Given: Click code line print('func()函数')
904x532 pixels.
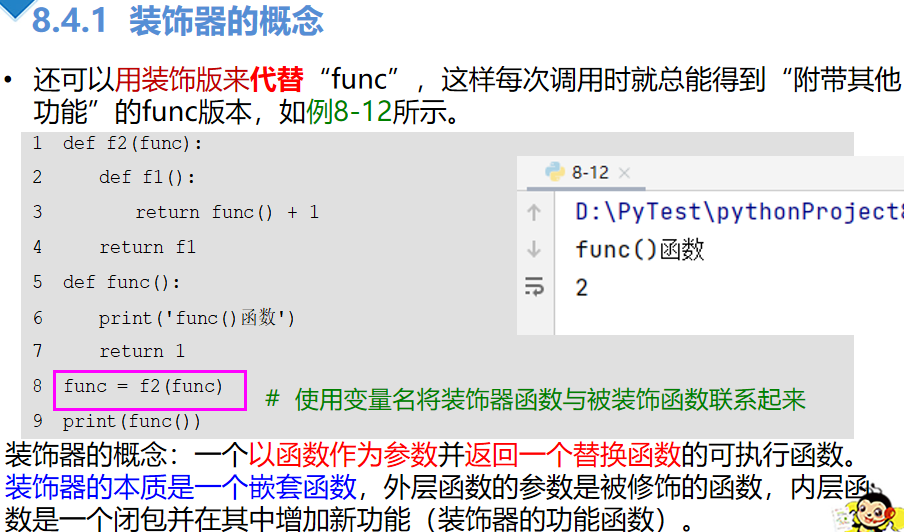Looking at the screenshot, I should (x=197, y=318).
